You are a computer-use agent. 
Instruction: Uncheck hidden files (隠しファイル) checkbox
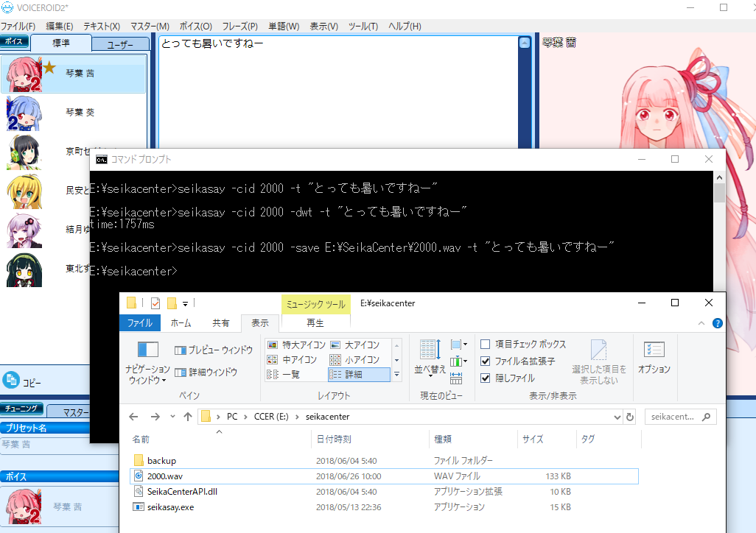486,378
